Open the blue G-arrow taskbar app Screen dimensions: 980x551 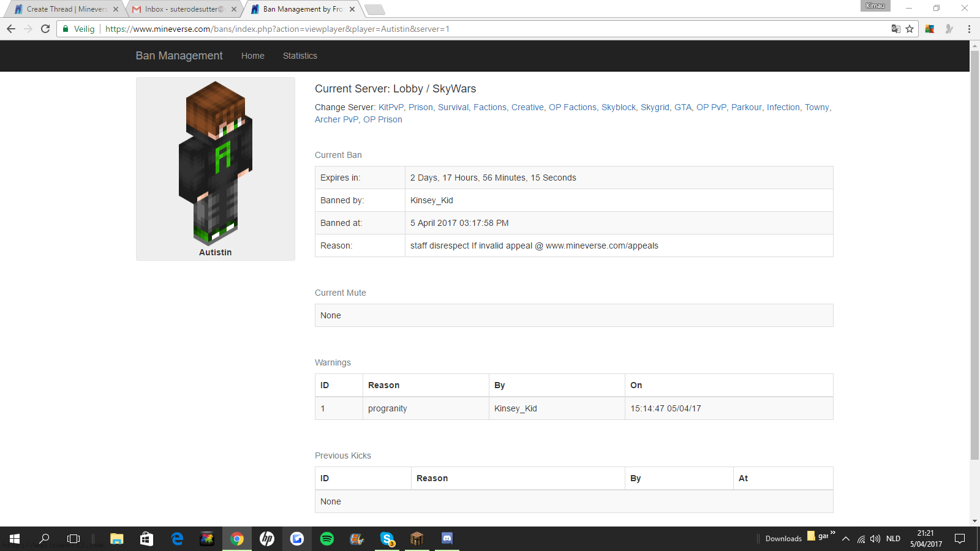[297, 539]
